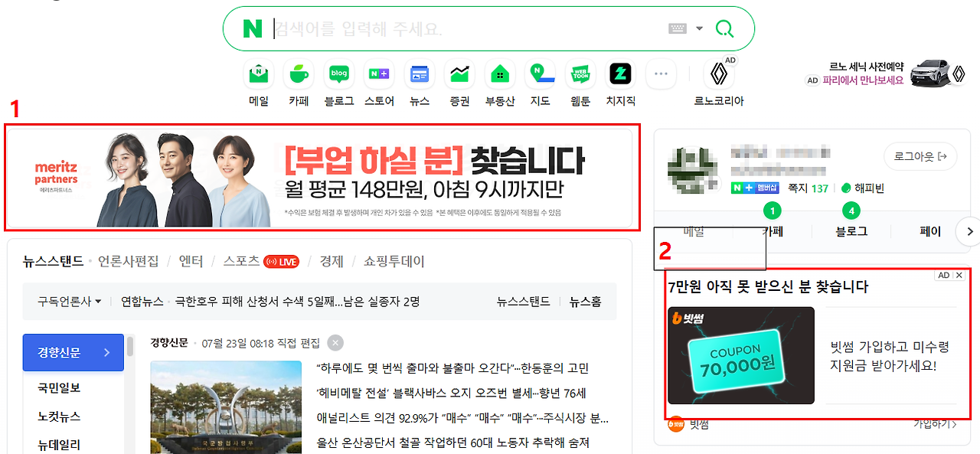Click the 빗썸 orange logo icon

(x=675, y=423)
